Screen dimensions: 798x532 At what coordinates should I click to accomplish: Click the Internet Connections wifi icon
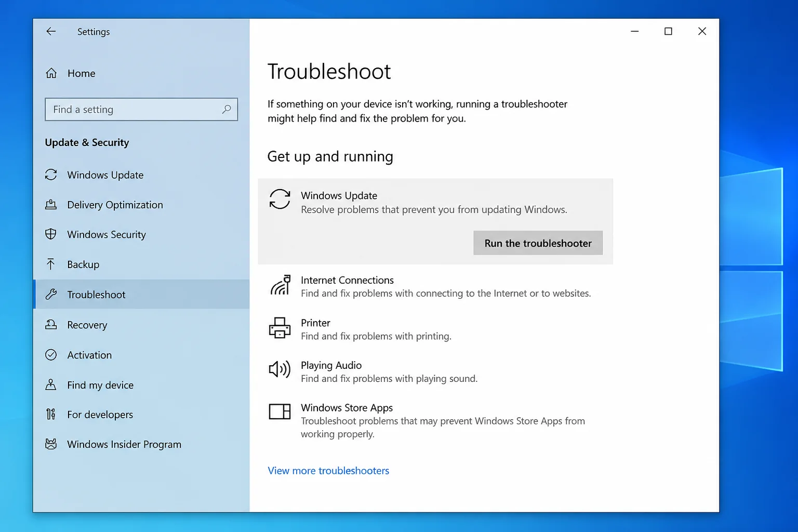[x=280, y=285]
